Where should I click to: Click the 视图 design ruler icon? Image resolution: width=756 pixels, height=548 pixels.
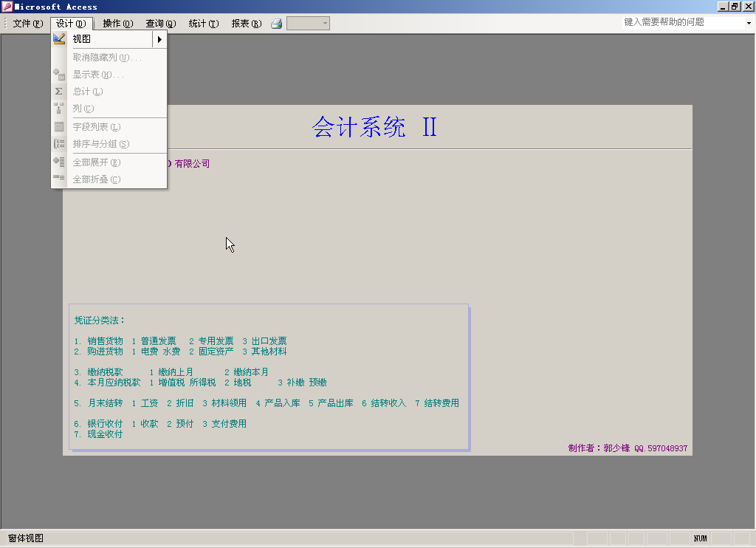(x=59, y=39)
